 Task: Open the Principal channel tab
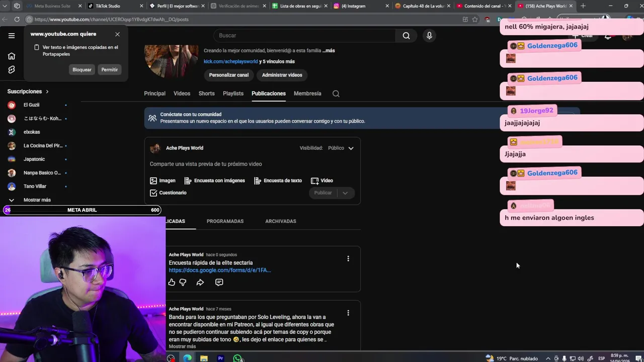(154, 94)
